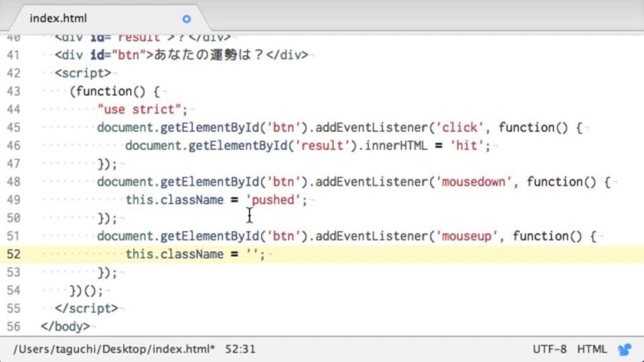This screenshot has height=362, width=644.
Task: Click the closing </script> tag
Action: coord(87,308)
